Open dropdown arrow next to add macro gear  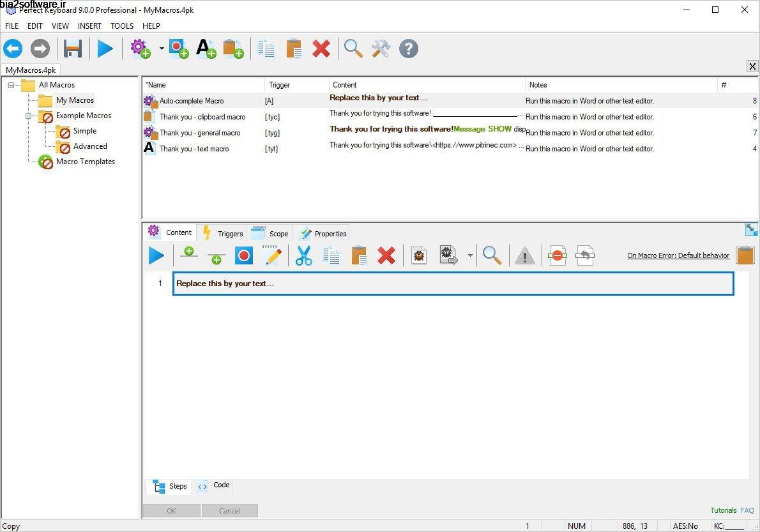click(162, 49)
